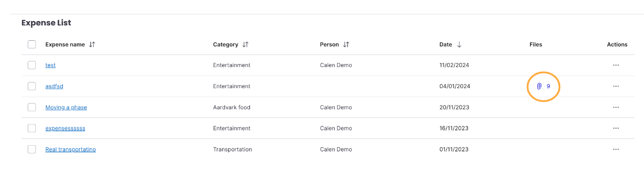Open the three-dot menu for Moving a phase
Screen dimensions: 644x183
(x=616, y=107)
